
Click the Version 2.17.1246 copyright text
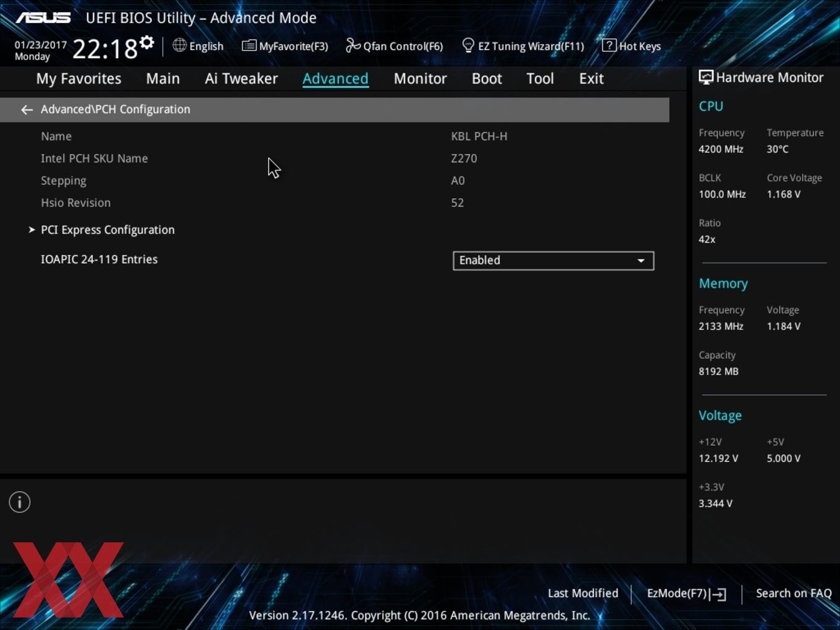pos(419,615)
